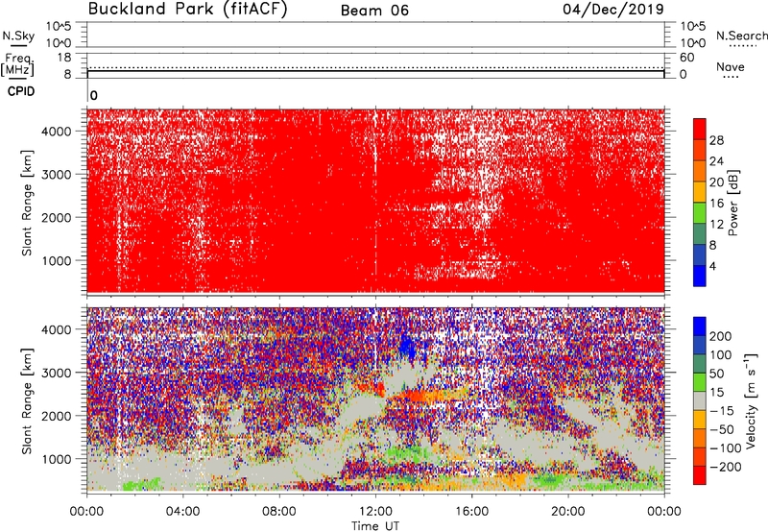
Task: Select 'Slant Range [km]' label of power panel
Action: tap(27, 203)
